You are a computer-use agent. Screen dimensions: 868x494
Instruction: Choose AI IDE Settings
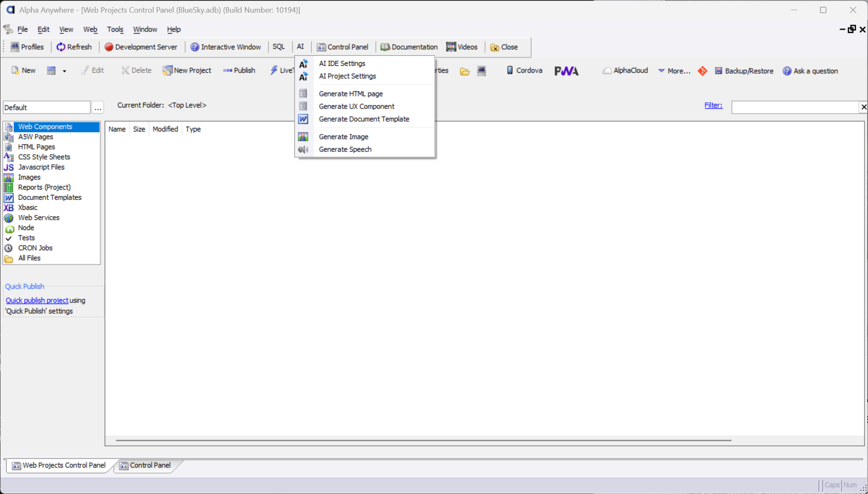click(x=365, y=64)
